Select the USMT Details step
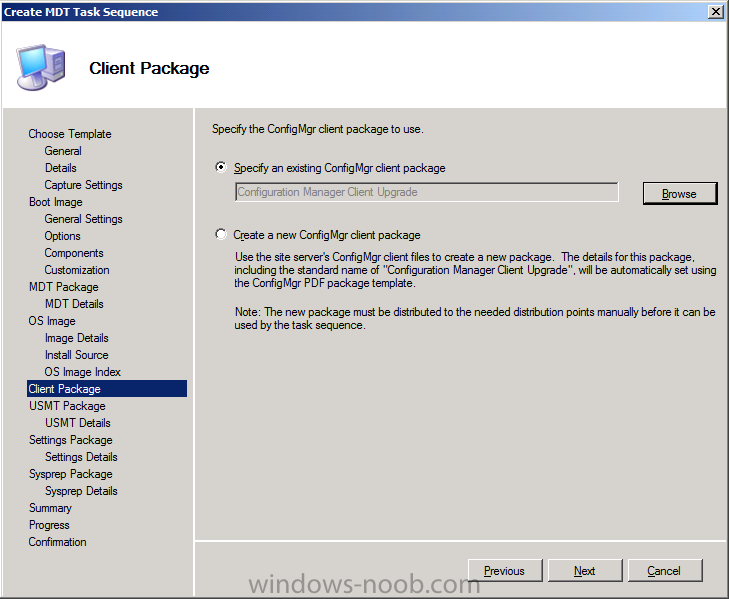Image resolution: width=729 pixels, height=599 pixels. point(78,423)
